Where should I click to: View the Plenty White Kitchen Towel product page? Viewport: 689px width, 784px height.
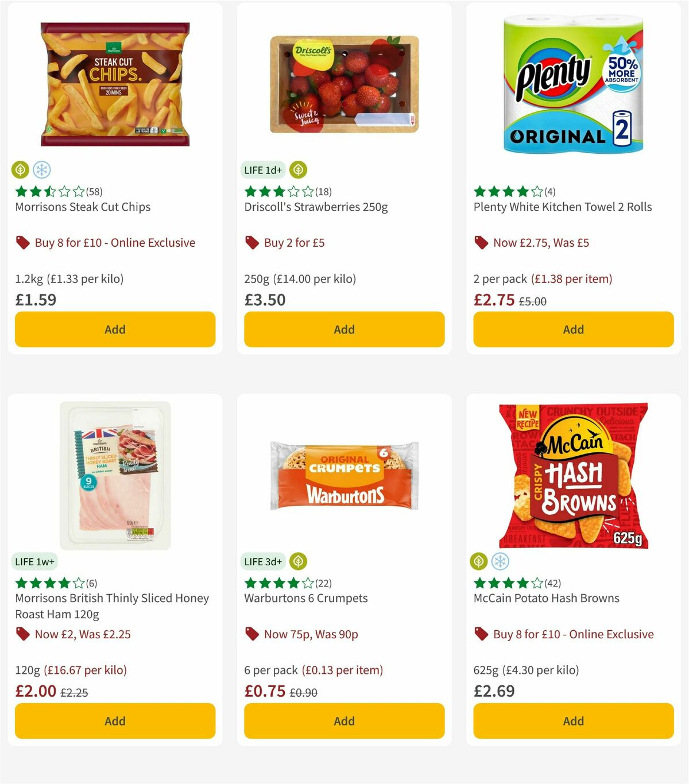tap(562, 207)
